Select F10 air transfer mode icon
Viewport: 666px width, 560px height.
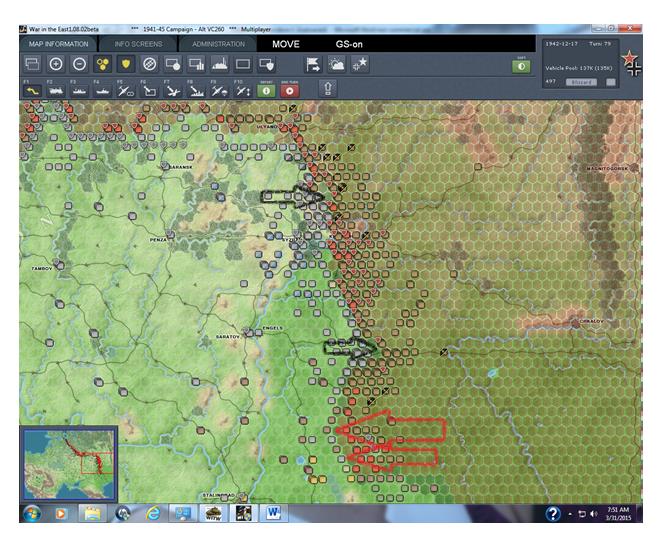point(243,91)
